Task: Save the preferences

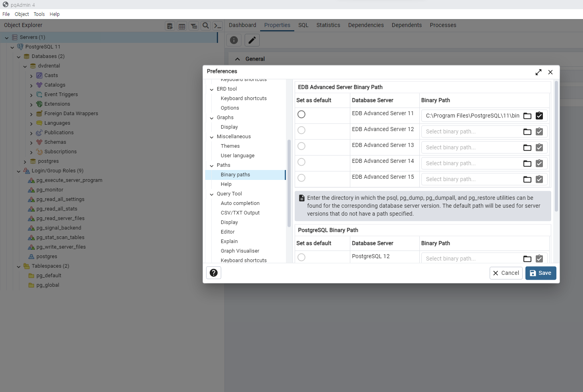Action: tap(541, 273)
